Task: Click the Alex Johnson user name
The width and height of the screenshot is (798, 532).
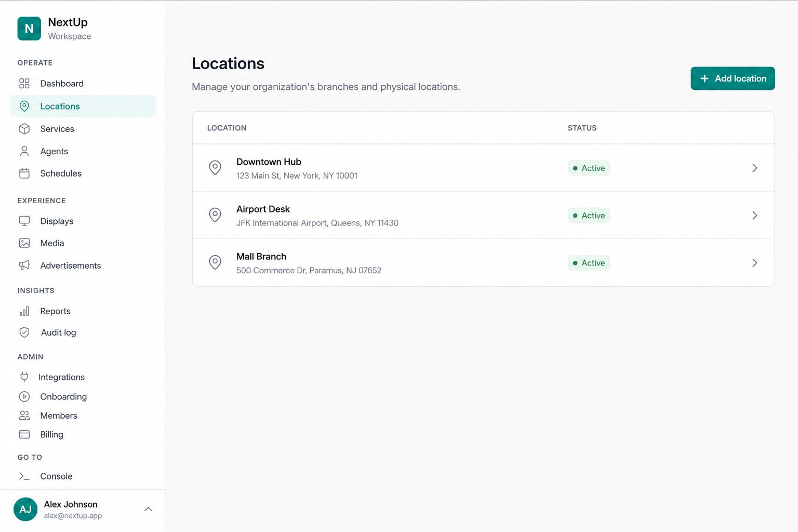Action: point(71,504)
